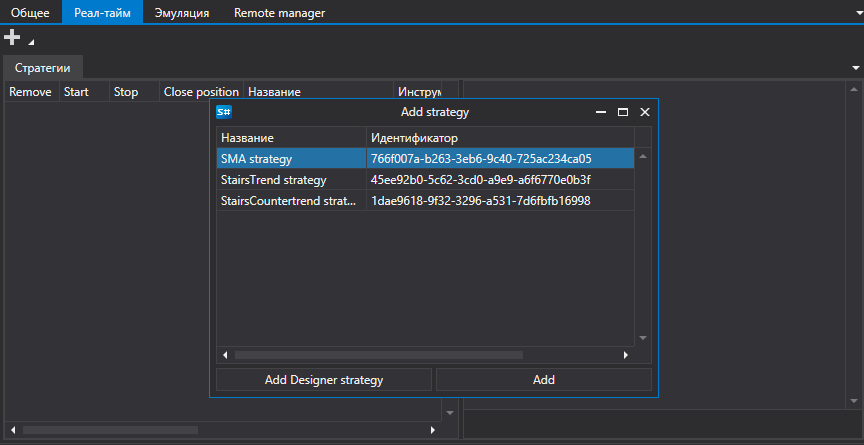Click the Add button

[544, 379]
